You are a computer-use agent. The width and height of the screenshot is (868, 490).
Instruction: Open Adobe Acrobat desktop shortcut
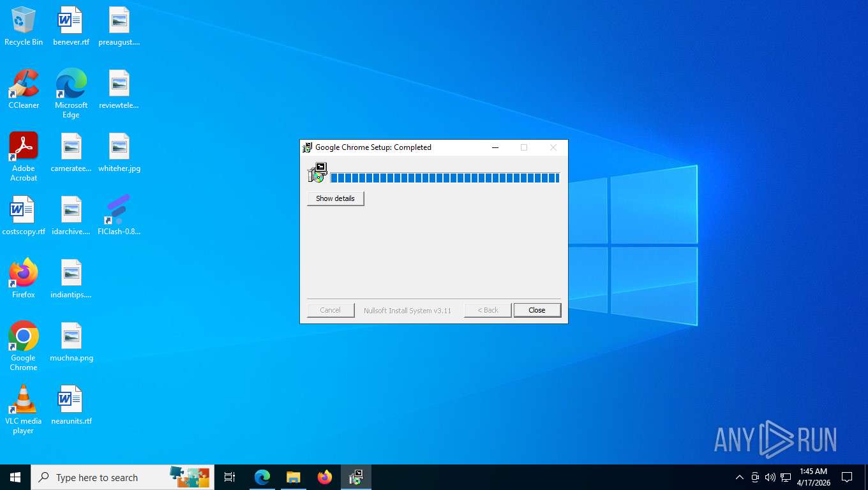tap(24, 157)
